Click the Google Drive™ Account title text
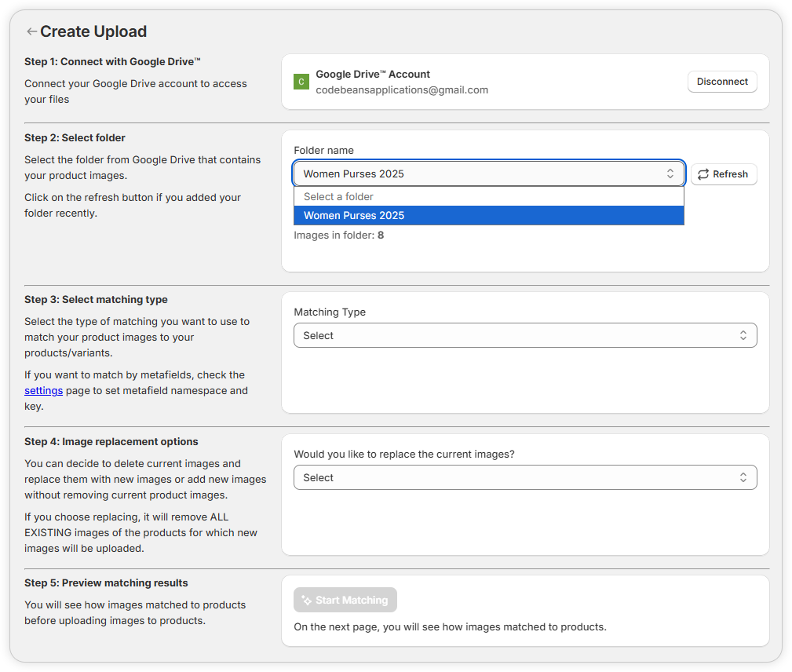The height and width of the screenshot is (672, 792). point(373,74)
